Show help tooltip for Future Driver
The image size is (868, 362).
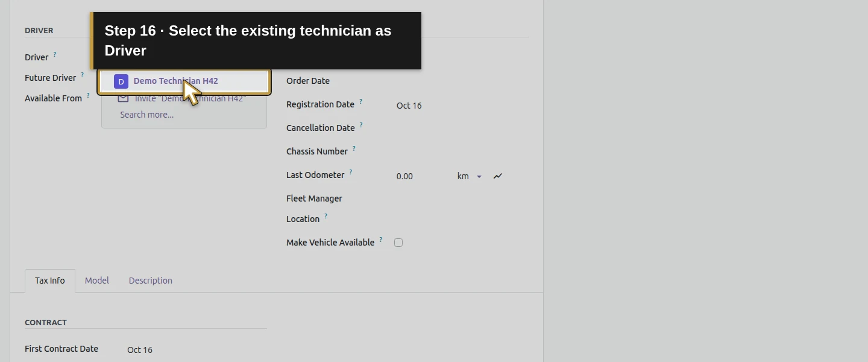click(x=82, y=74)
